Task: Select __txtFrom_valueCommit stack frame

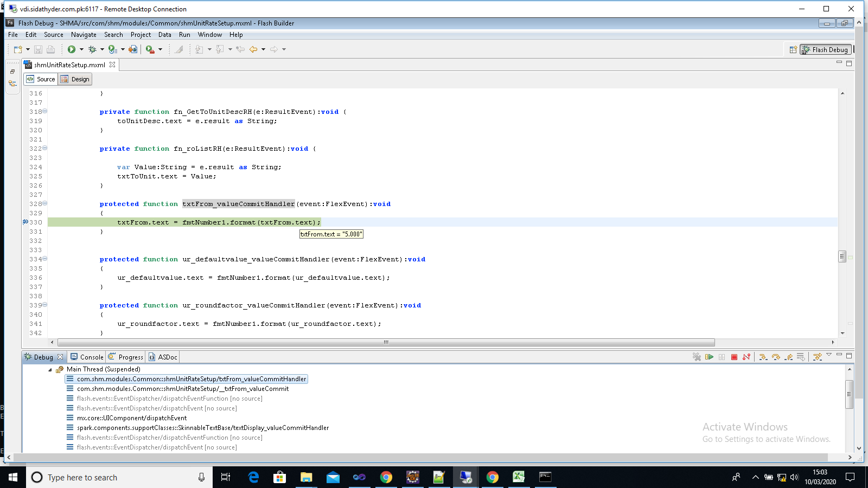Action: [177, 389]
